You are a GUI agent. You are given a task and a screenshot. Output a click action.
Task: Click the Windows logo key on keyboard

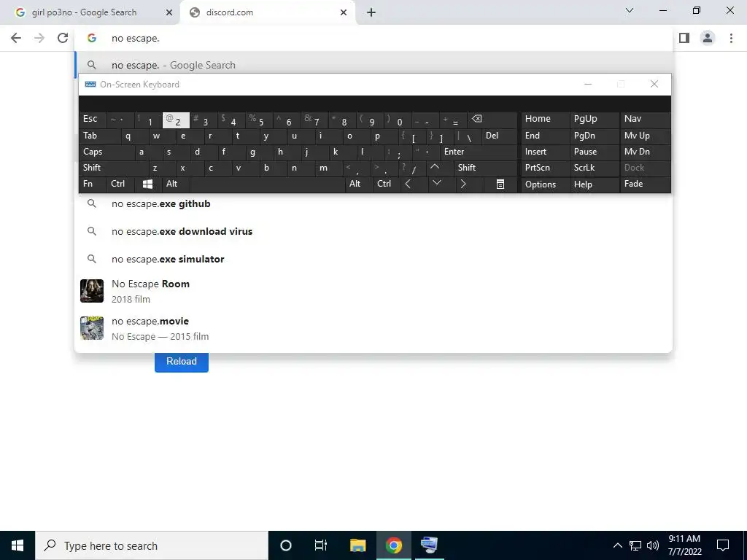coord(147,184)
